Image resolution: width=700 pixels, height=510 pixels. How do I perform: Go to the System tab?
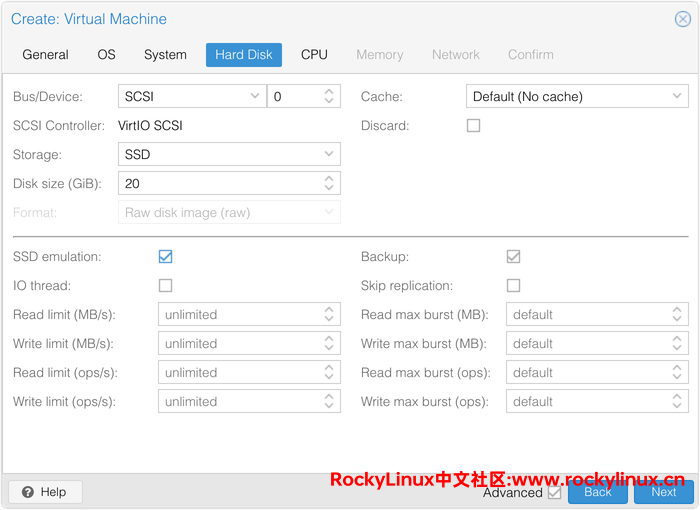165,55
